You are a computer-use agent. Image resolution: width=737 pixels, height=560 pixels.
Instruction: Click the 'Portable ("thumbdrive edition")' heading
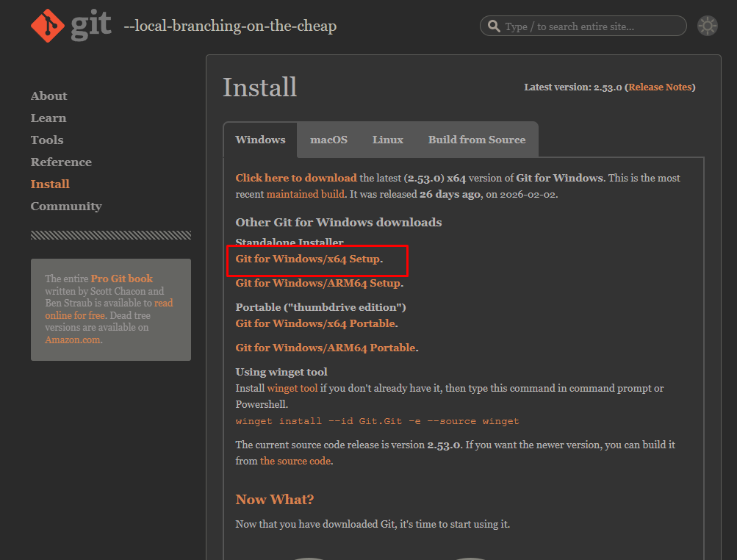pos(320,307)
